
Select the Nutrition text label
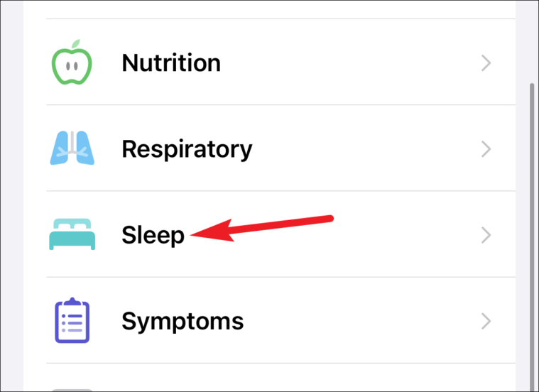pos(171,63)
